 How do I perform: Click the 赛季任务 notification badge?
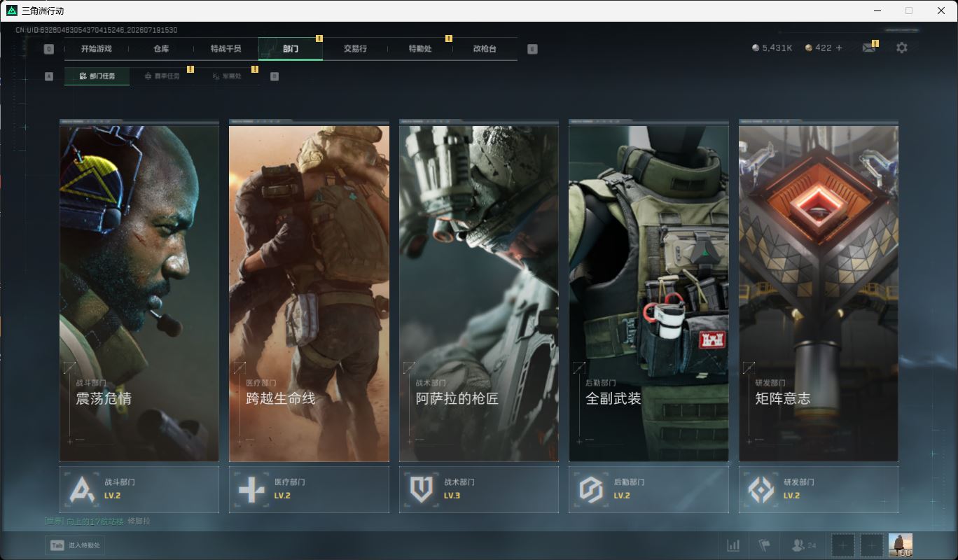pyautogui.click(x=190, y=69)
